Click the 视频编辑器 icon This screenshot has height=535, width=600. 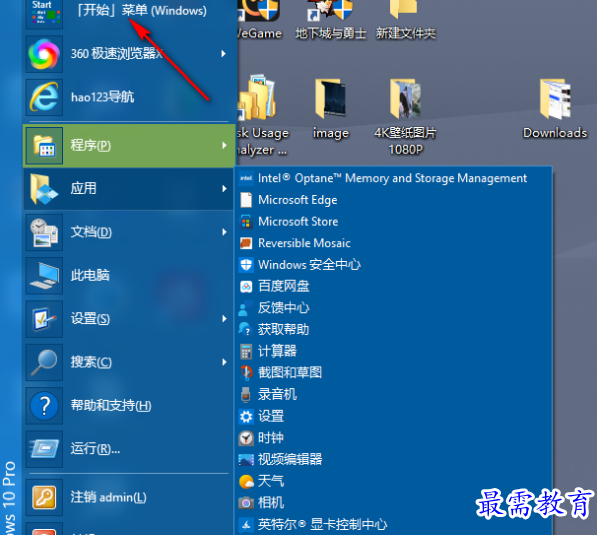pyautogui.click(x=246, y=460)
